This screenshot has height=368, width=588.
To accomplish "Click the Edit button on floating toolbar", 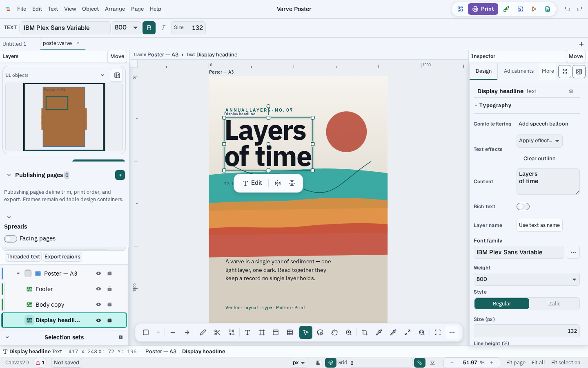I will click(x=252, y=183).
